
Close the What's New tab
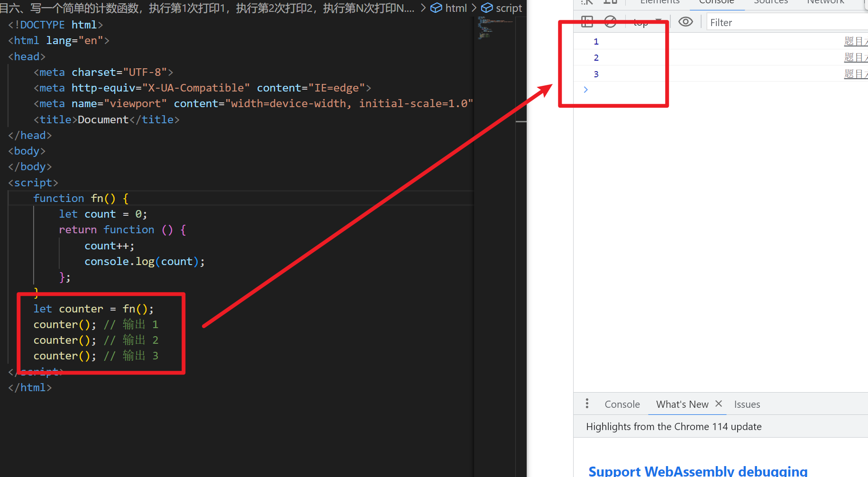(x=719, y=404)
